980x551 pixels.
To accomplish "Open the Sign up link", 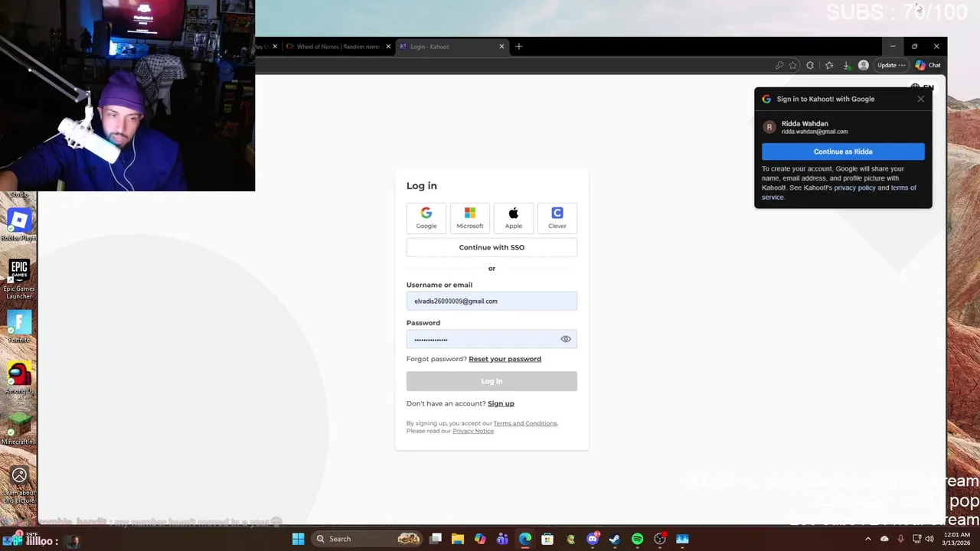I will [501, 403].
